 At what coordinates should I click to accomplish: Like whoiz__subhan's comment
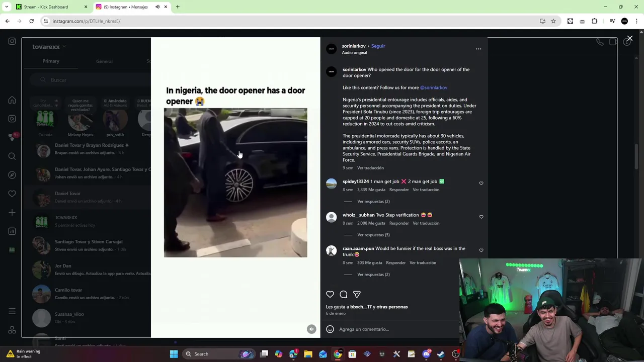[x=481, y=217]
